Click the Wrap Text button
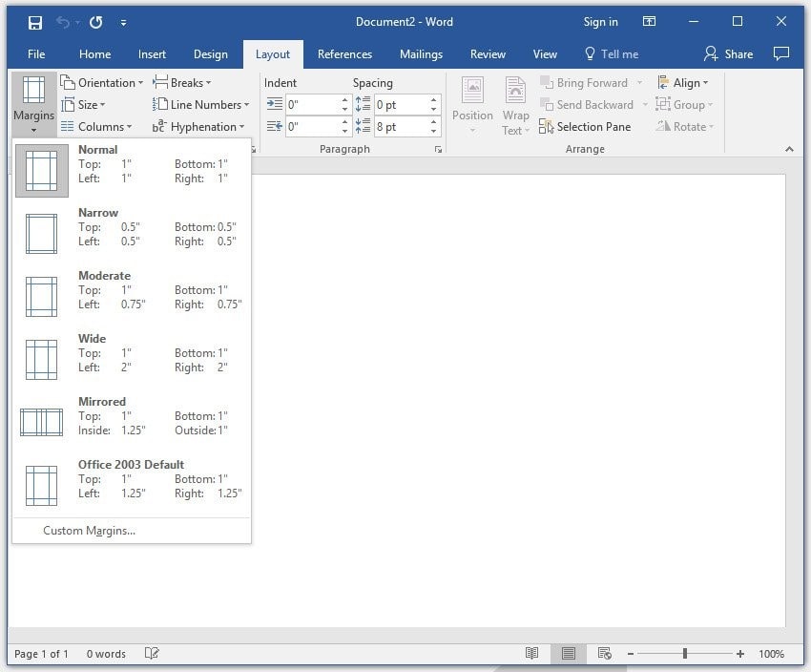The image size is (811, 672). [515, 105]
